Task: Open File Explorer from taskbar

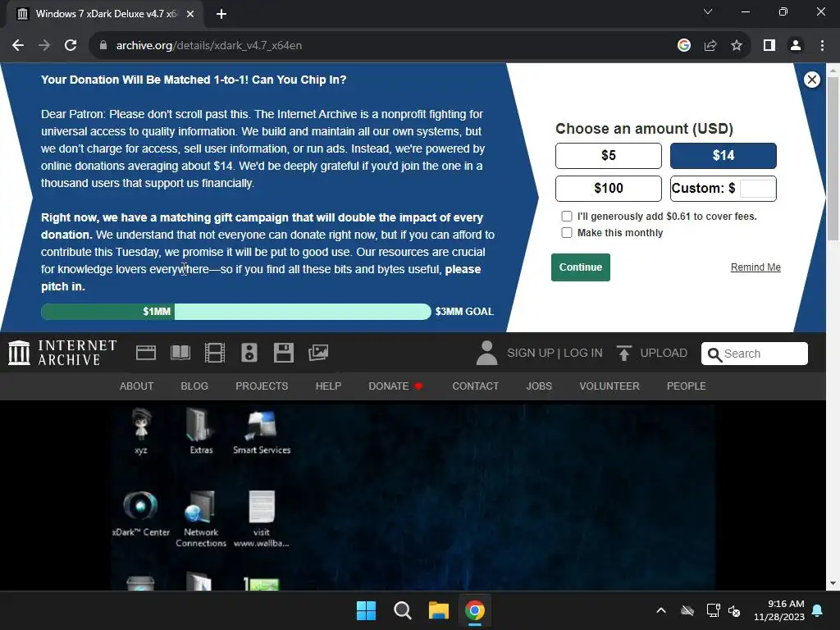Action: coord(439,610)
